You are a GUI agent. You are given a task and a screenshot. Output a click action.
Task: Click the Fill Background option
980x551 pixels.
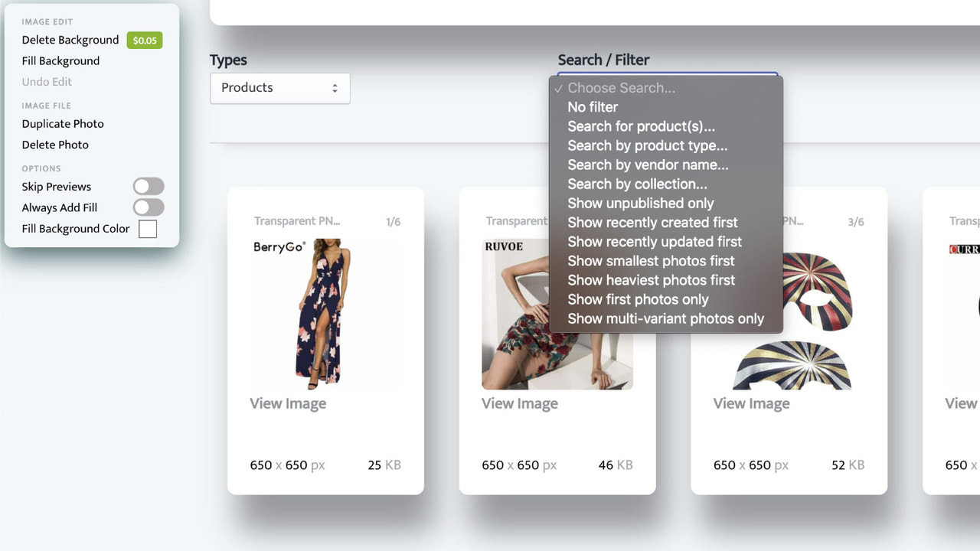[x=60, y=60]
